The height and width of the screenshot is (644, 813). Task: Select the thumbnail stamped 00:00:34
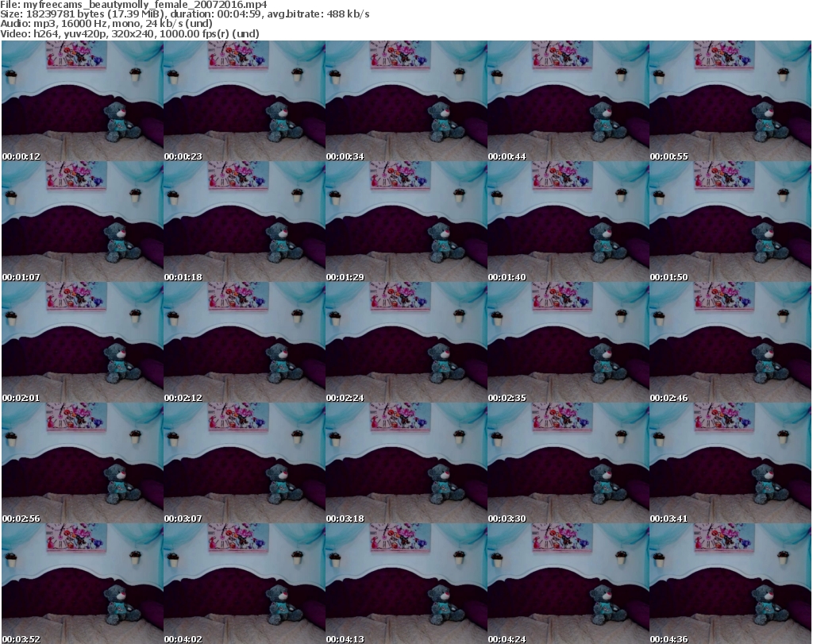(x=406, y=101)
